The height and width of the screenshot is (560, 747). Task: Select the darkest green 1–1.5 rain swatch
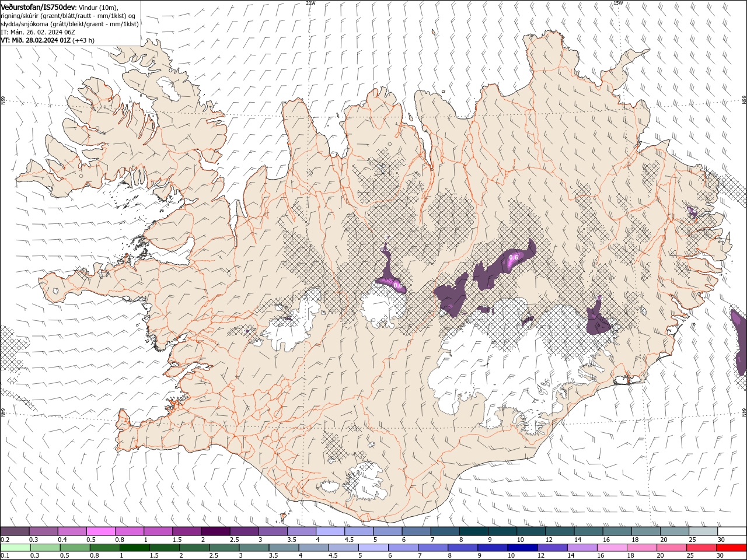(x=135, y=548)
